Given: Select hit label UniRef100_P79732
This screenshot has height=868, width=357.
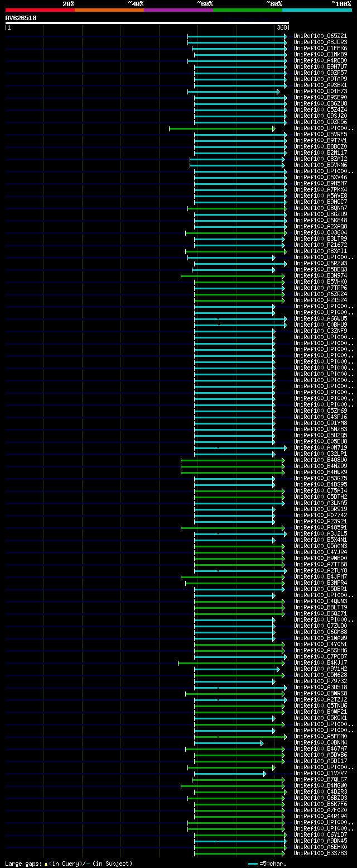Looking at the screenshot, I should point(320,681).
